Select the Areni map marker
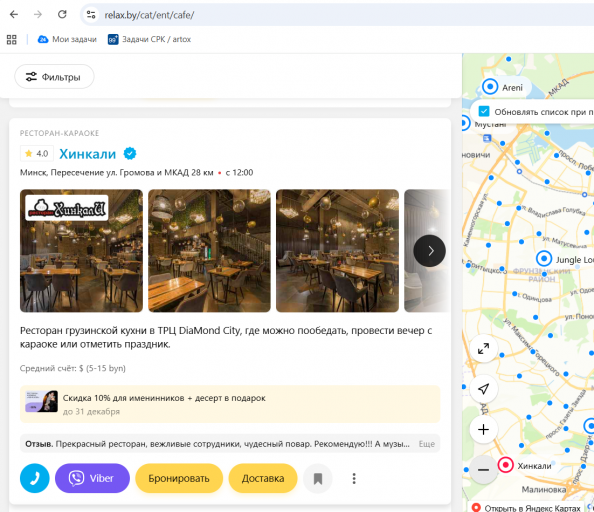This screenshot has height=512, width=594. pyautogui.click(x=490, y=87)
